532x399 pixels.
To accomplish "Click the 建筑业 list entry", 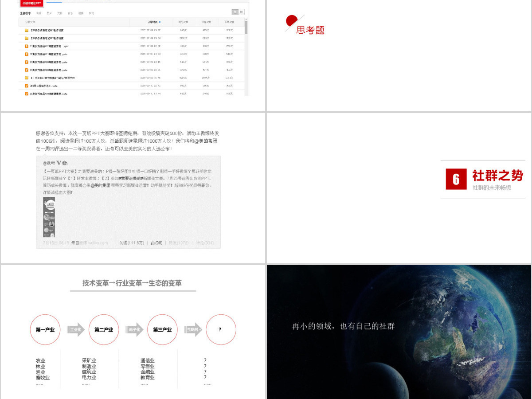I will point(89,372).
